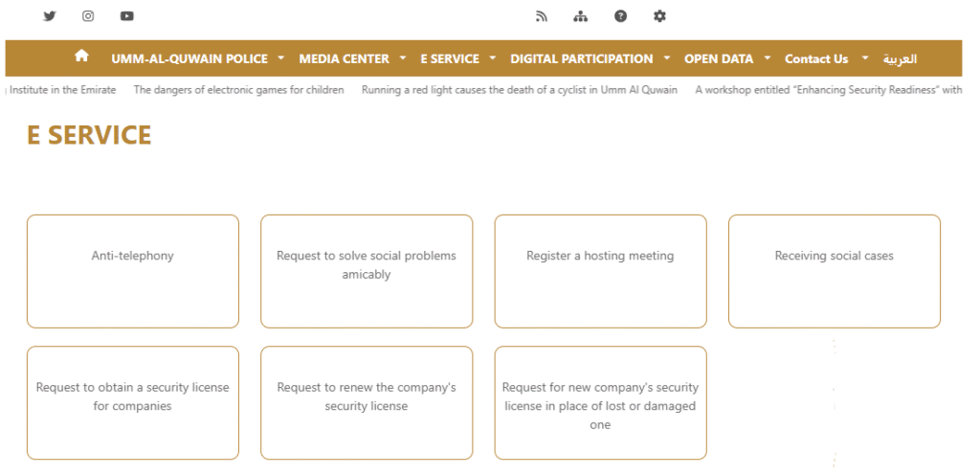Open the E SERVICE menu item
Screen dimensions: 980x475
(x=450, y=58)
